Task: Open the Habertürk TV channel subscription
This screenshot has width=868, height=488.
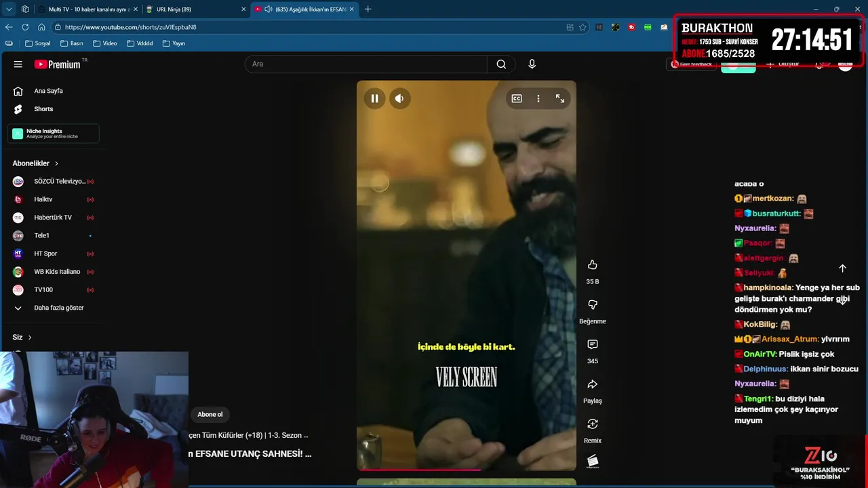Action: click(54, 218)
